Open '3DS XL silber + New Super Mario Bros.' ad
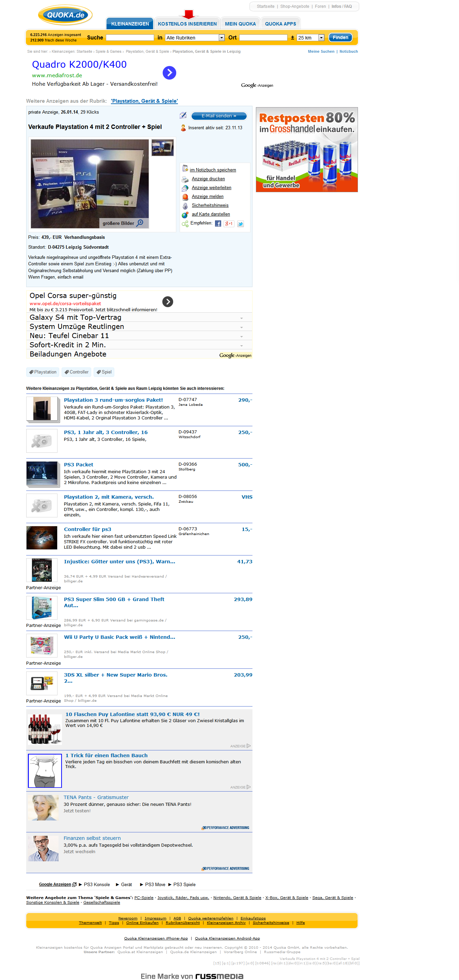 (x=116, y=678)
